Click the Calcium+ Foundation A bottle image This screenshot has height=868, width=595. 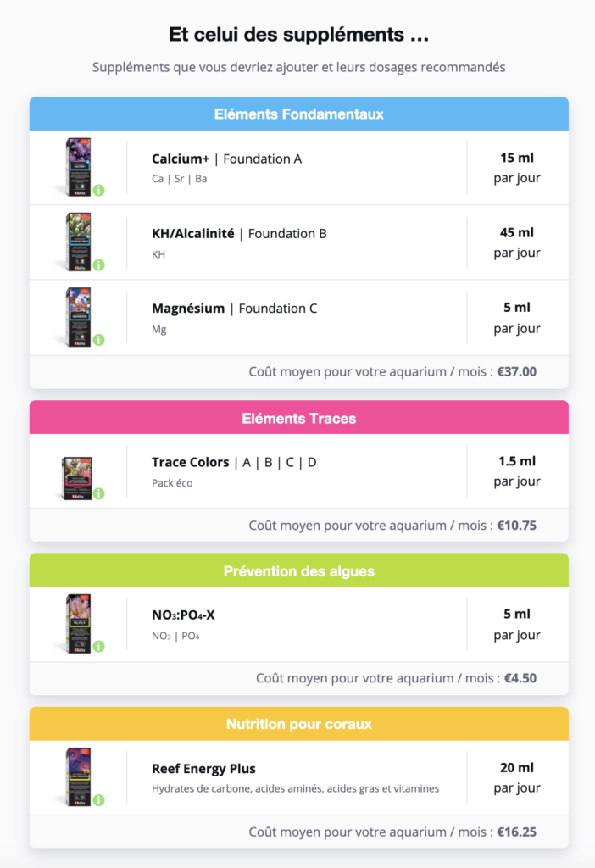click(78, 167)
